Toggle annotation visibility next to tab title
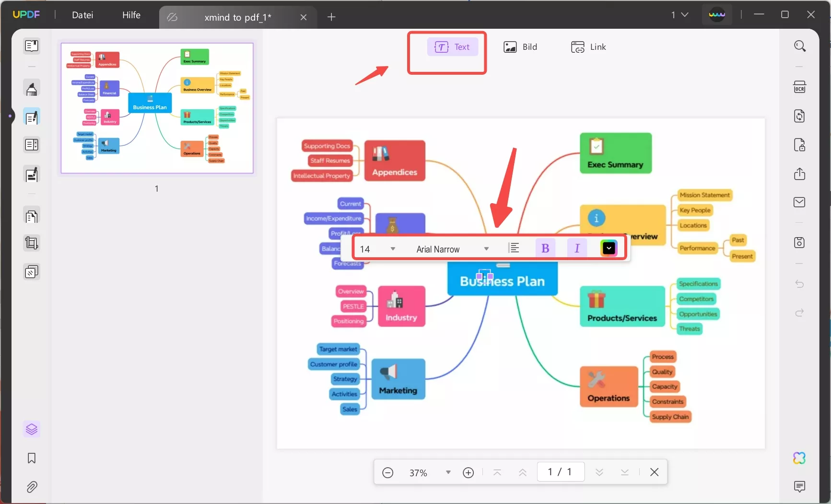Image resolution: width=831 pixels, height=504 pixels. pos(173,17)
